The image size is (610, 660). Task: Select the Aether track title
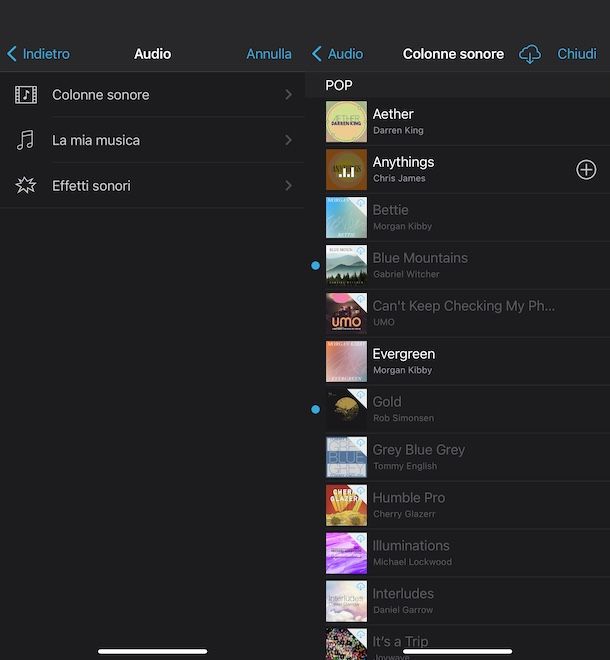393,114
